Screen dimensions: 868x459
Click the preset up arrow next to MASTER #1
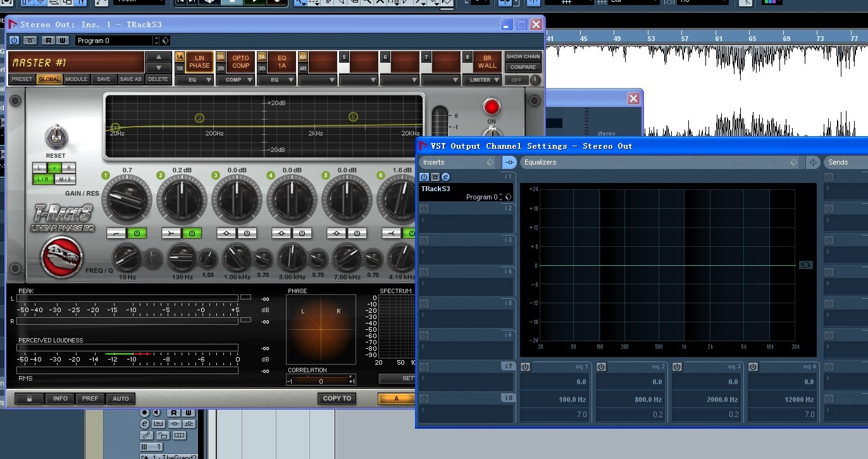[x=159, y=57]
